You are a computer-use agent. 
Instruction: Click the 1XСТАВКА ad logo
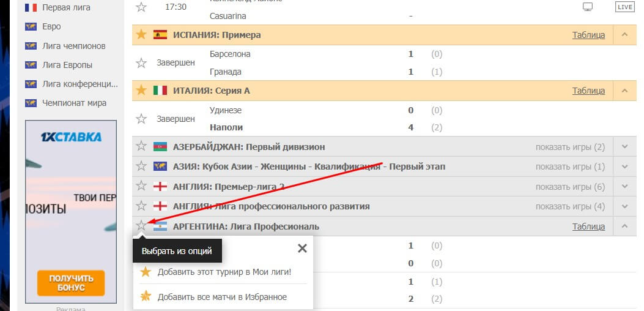click(x=71, y=137)
